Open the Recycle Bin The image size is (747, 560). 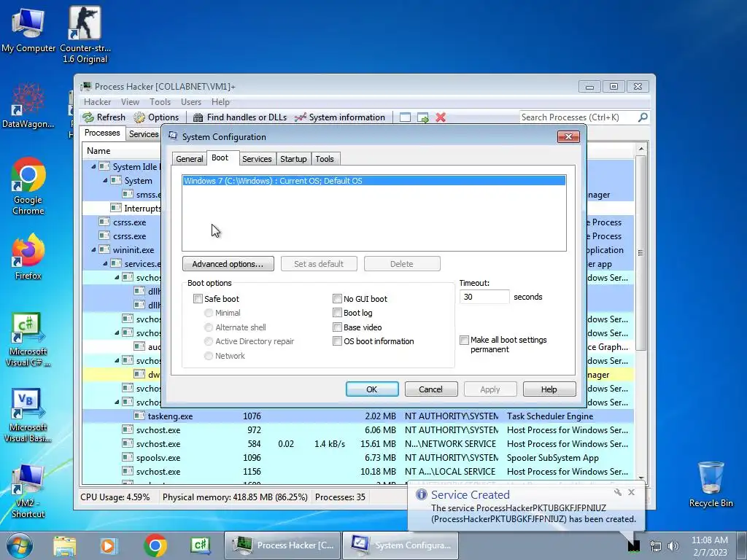[711, 484]
